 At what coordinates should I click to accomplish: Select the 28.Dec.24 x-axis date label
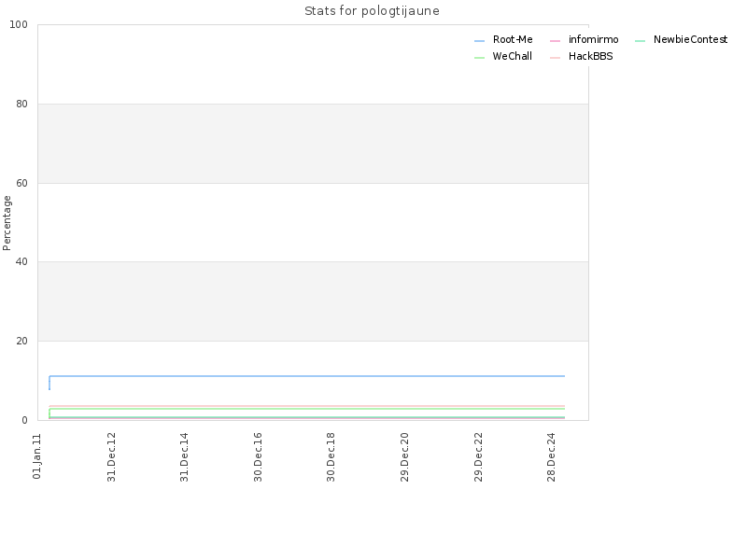tap(552, 457)
